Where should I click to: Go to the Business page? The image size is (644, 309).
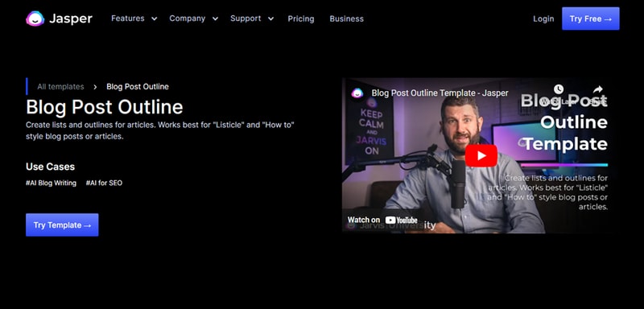point(346,19)
